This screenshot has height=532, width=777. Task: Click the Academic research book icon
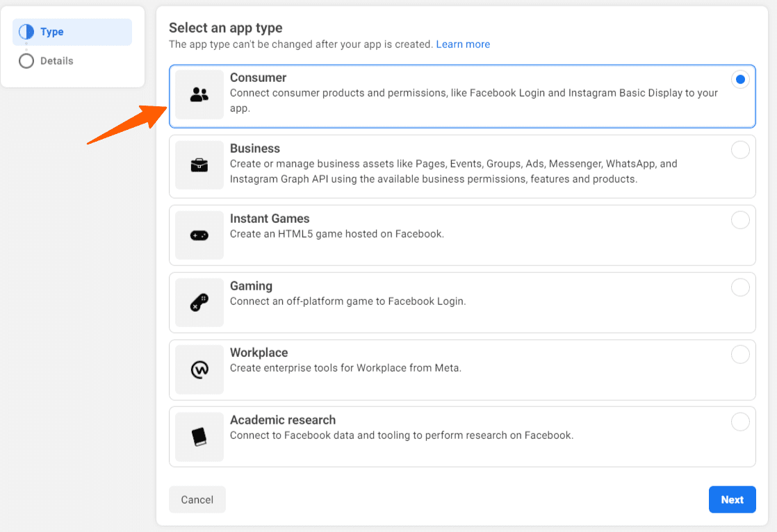pyautogui.click(x=199, y=437)
